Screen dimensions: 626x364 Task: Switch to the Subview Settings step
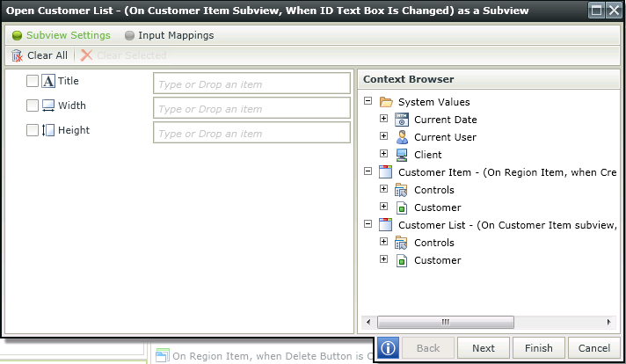pyautogui.click(x=69, y=35)
